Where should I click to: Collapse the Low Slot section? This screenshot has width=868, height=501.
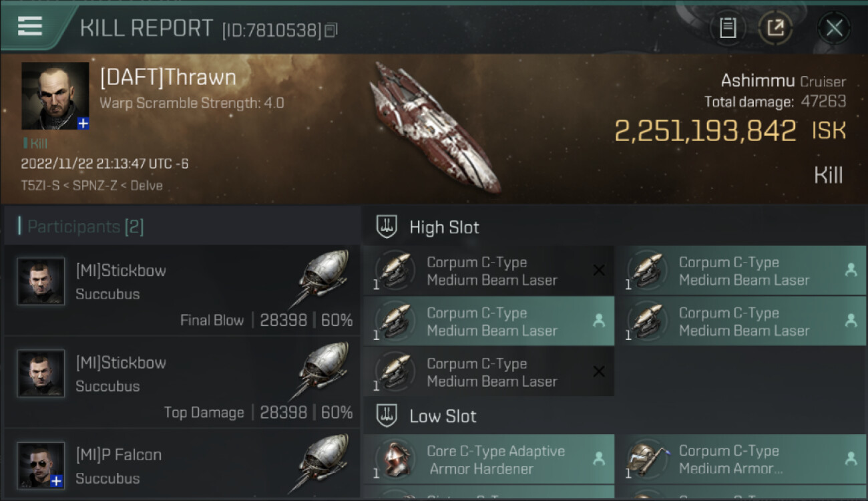point(387,415)
